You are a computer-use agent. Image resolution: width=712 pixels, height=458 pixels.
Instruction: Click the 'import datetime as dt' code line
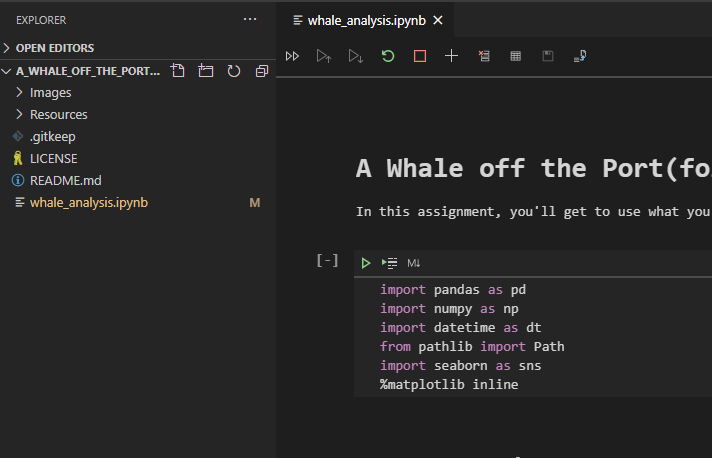[460, 328]
